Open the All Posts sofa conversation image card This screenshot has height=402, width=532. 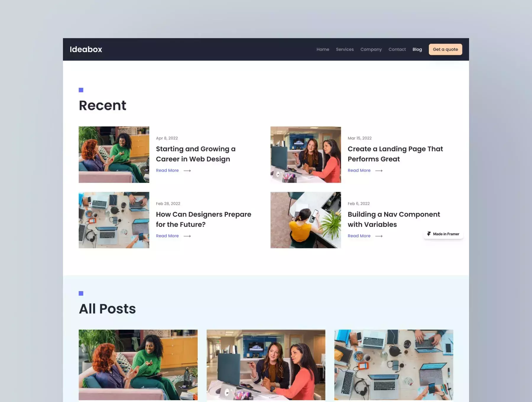(138, 365)
